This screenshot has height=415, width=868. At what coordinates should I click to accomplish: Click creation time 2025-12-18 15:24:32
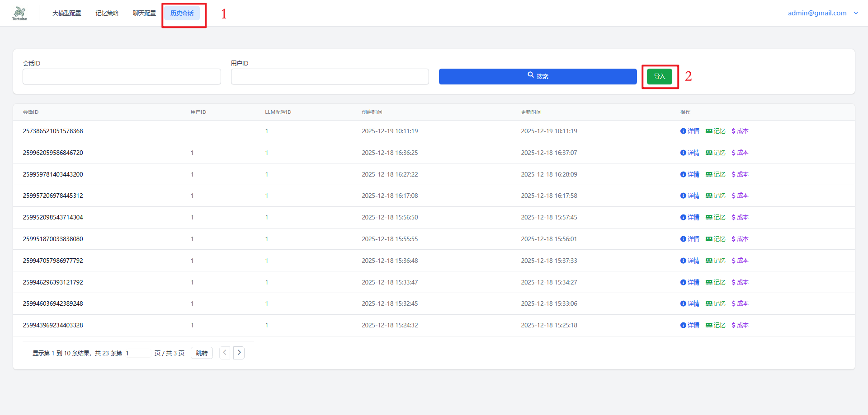[x=390, y=325]
